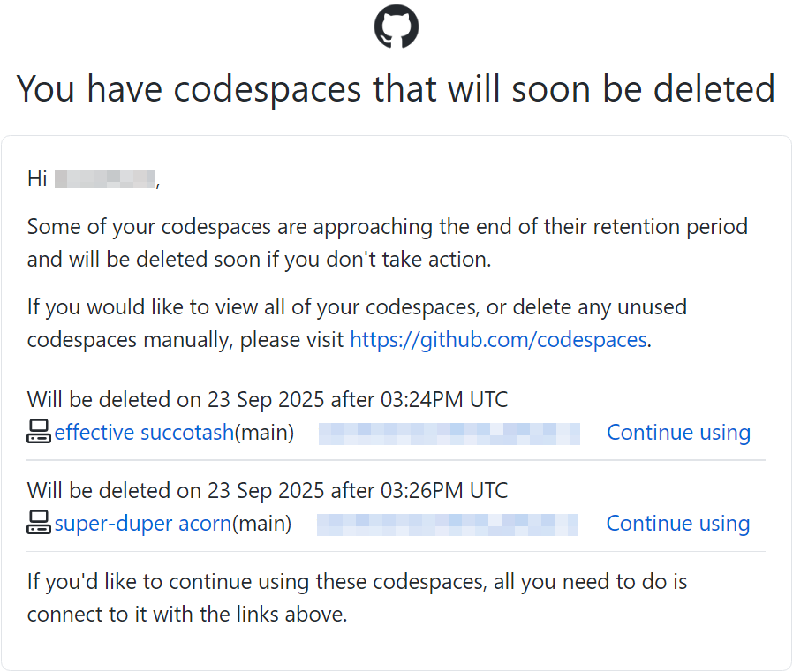Screen dimensions: 793x672
Task: Open the github.com/codespaces link
Action: tap(498, 340)
